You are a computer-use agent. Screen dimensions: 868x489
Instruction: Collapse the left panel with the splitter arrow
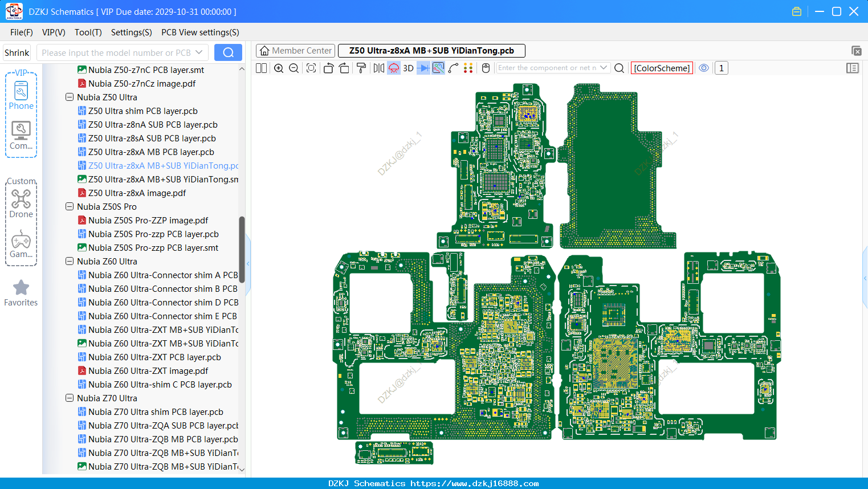point(248,263)
